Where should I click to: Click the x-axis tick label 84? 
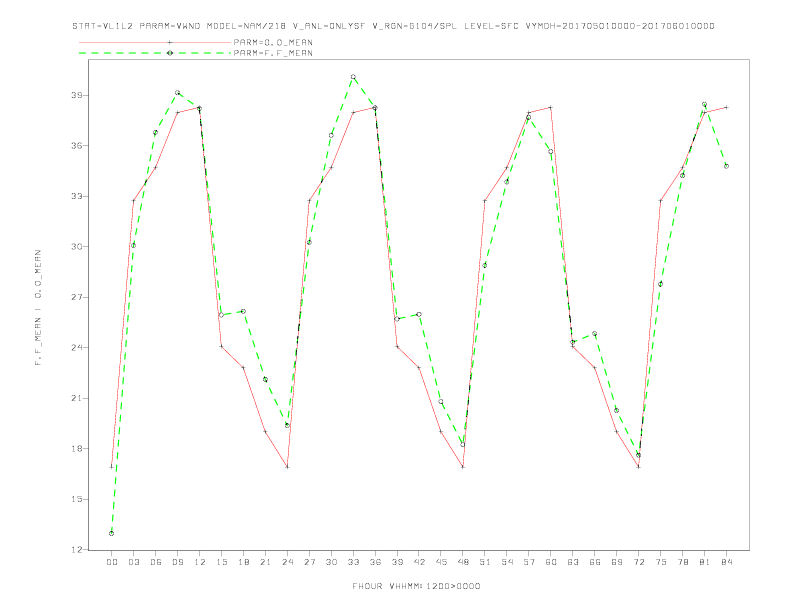point(727,562)
